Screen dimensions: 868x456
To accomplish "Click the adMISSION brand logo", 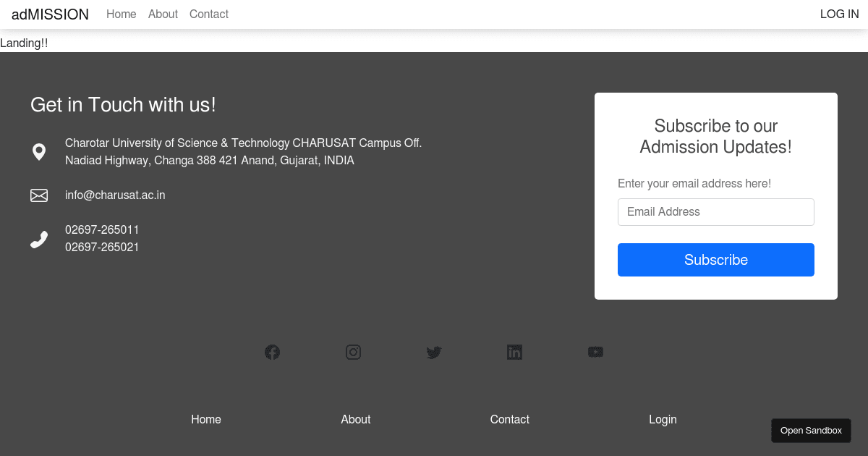I will point(50,14).
